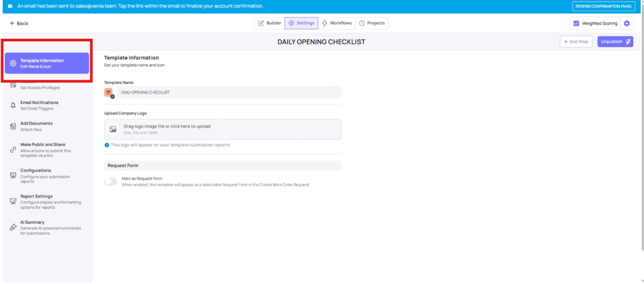Screen dimensions: 644x284
Task: Click the Add Documents file icon
Action: [13, 126]
